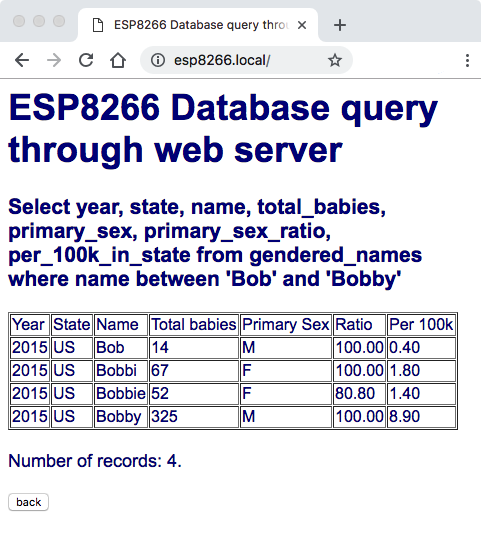Click the back button below the table
This screenshot has width=481, height=538.
28,502
